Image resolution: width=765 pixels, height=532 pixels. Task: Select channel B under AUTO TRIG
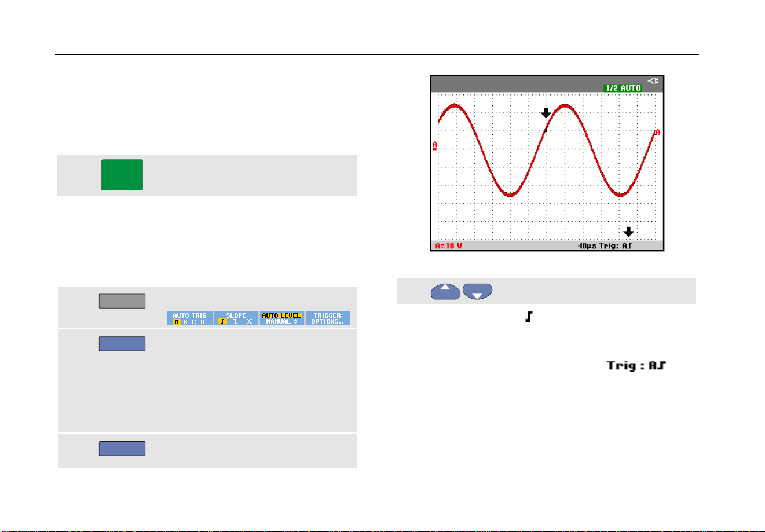(x=185, y=322)
